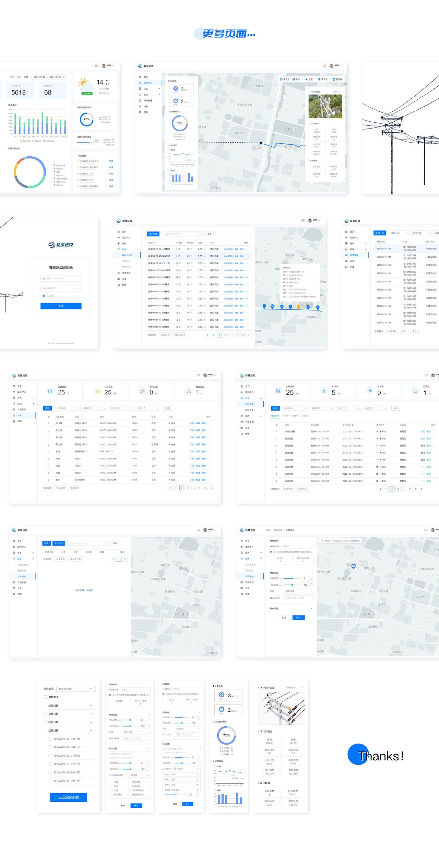Screen dimensions: 439x868
Task: Switch to the 全部任务 tab on the task screen
Action: (x=275, y=416)
